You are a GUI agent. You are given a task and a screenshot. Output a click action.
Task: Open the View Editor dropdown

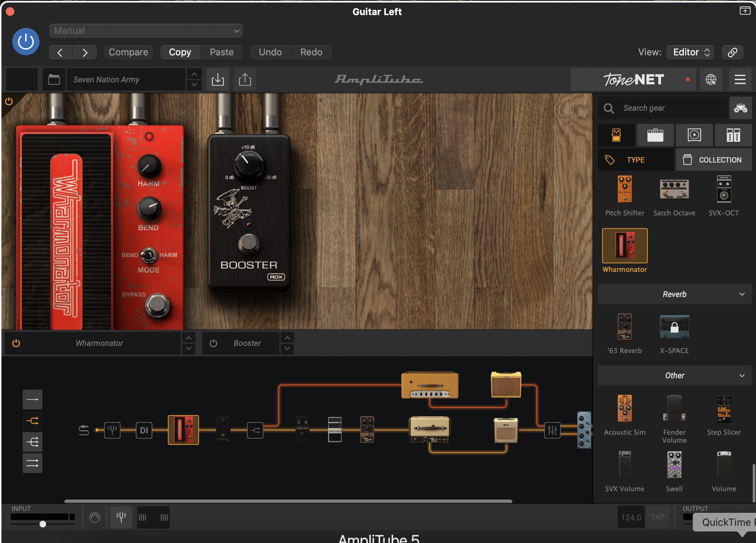(x=690, y=53)
